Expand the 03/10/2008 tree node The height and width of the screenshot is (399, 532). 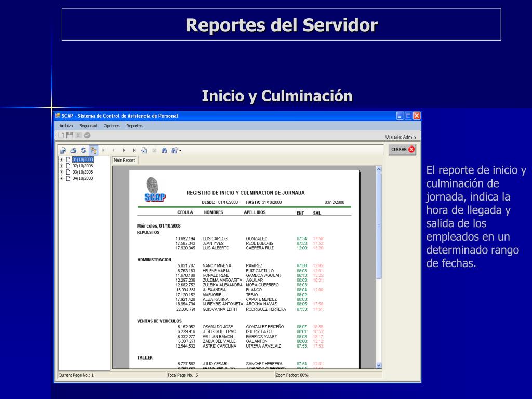61,172
